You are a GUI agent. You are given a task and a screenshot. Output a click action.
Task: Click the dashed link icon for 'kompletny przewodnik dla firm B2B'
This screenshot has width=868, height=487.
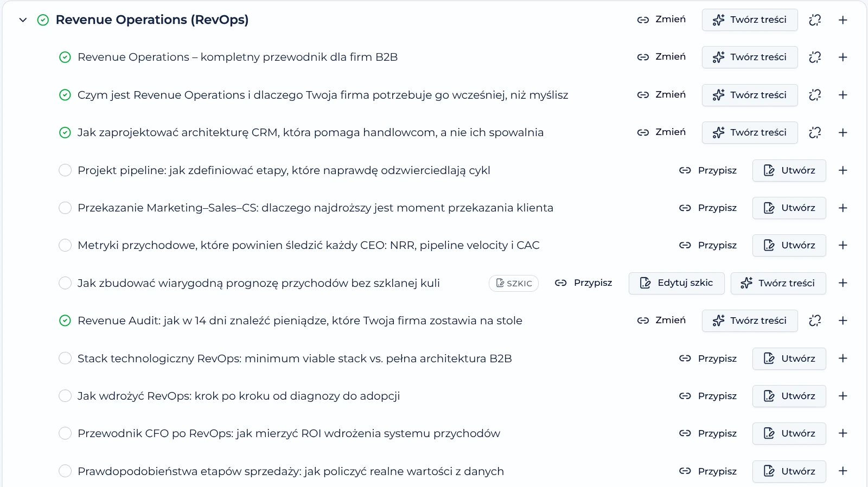pyautogui.click(x=815, y=57)
